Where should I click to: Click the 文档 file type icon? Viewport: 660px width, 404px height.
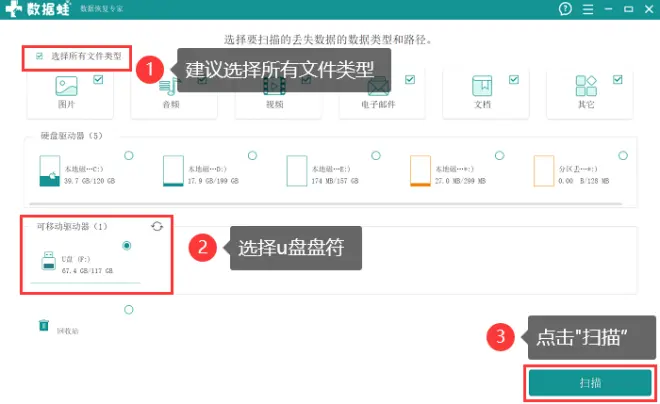coord(481,87)
